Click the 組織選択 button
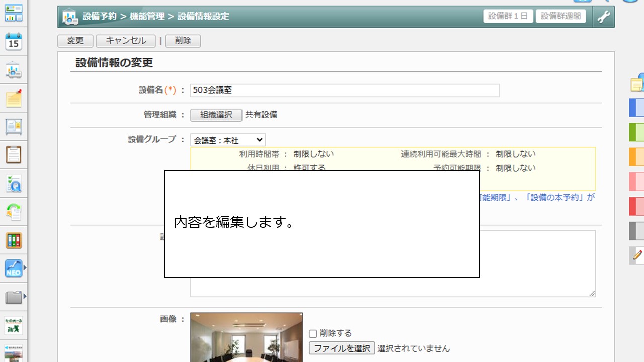The height and width of the screenshot is (362, 644). click(x=216, y=115)
